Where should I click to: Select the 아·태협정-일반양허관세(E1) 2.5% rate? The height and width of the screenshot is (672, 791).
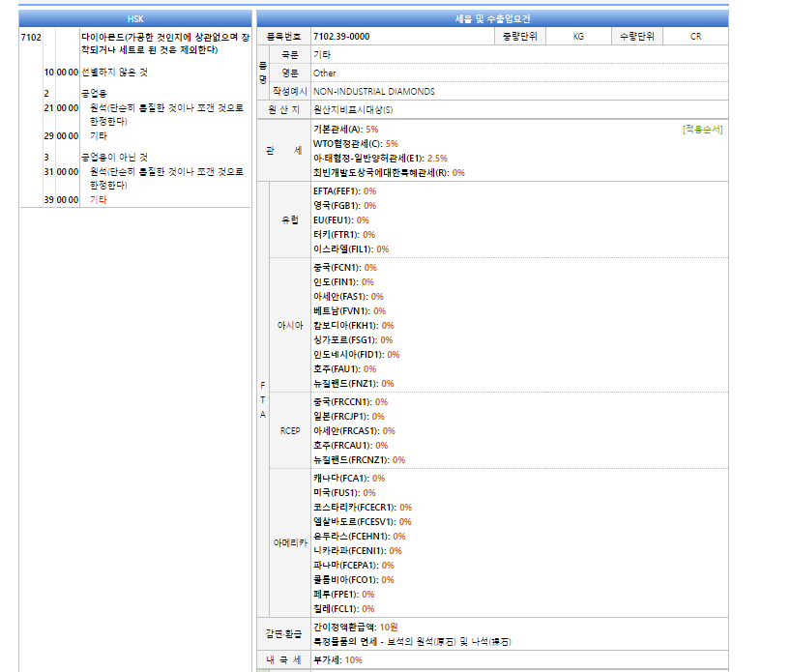tap(380, 158)
